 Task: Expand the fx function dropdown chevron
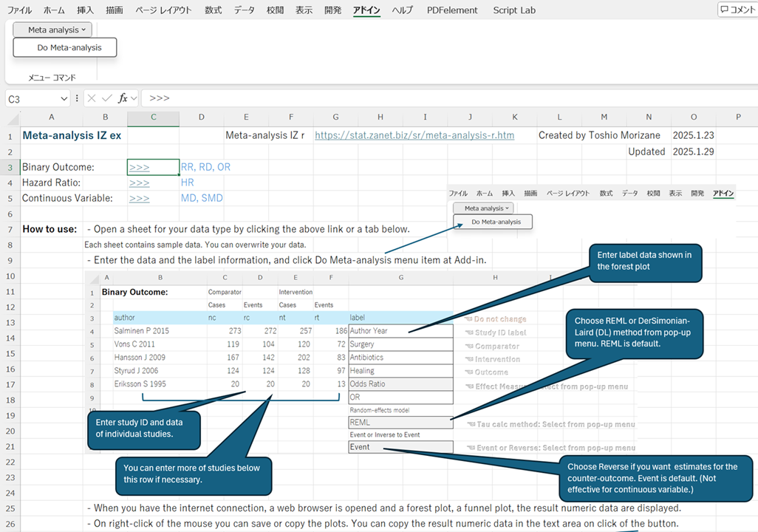[134, 98]
